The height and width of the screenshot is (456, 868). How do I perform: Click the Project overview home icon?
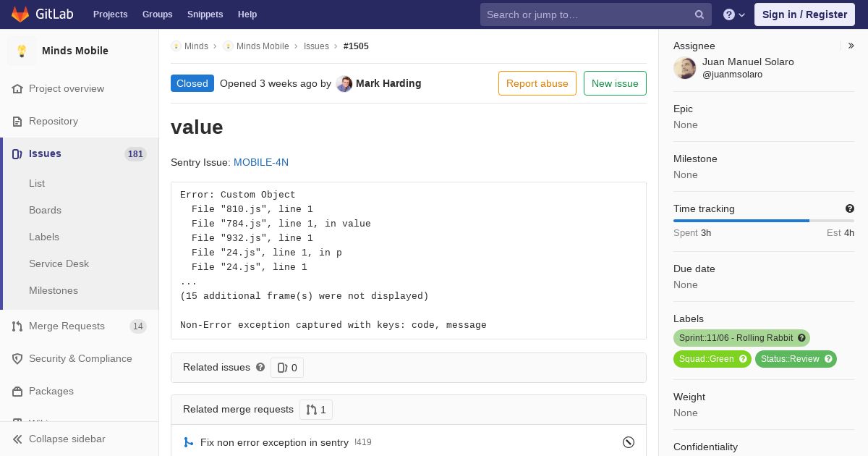(17, 88)
